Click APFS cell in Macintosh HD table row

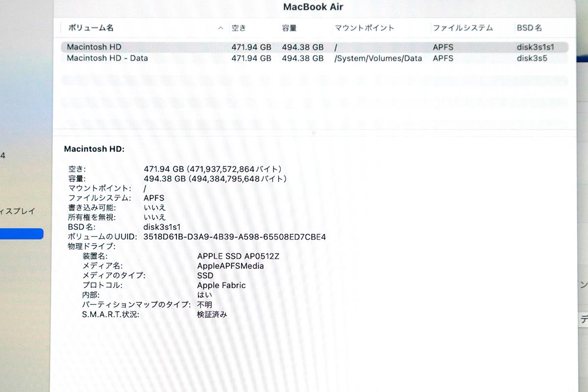[443, 48]
